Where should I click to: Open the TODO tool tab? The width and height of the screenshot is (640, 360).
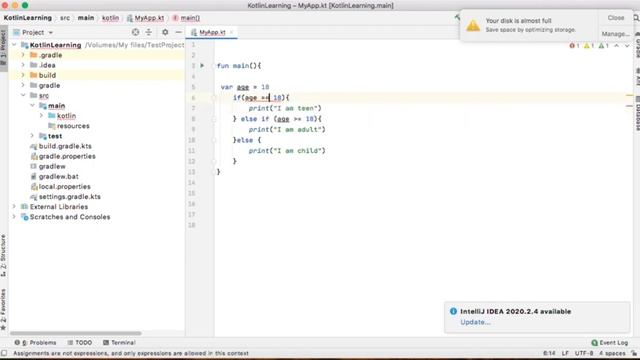click(x=80, y=342)
